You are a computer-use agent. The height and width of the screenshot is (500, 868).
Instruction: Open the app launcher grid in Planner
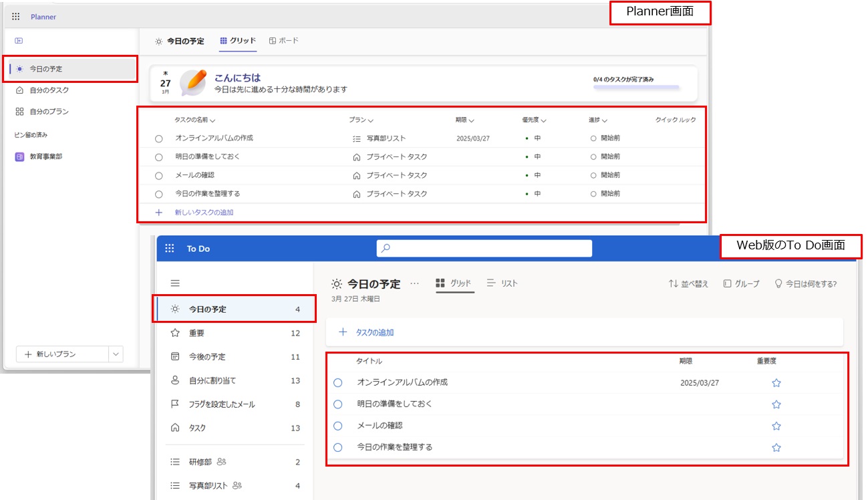16,17
